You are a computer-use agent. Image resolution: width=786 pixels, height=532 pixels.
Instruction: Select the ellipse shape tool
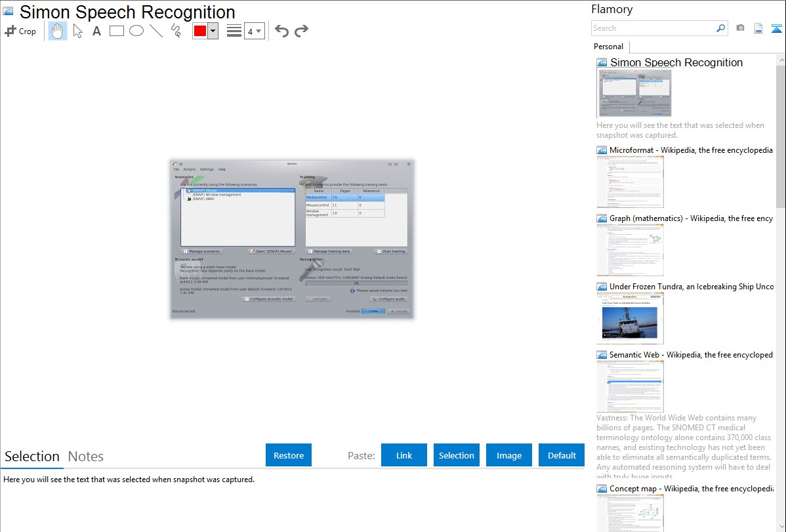click(136, 31)
